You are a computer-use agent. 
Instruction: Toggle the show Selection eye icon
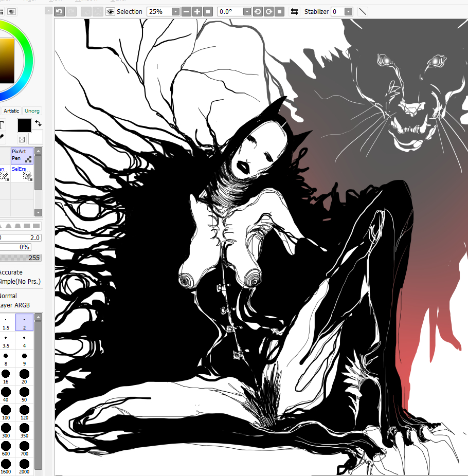pos(110,11)
